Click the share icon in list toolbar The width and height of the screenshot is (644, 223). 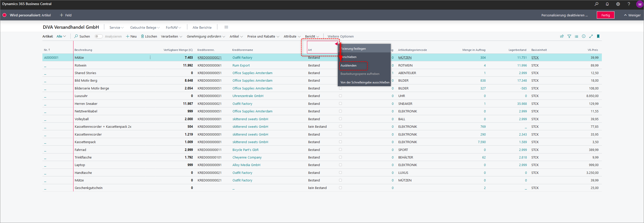[562, 36]
